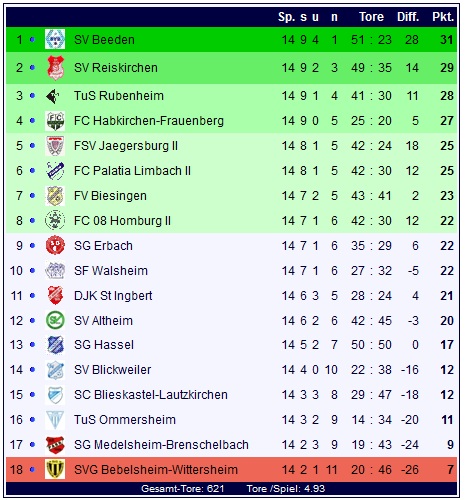Open the FC Palatia Limbach II team name
This screenshot has height=500, width=466.
point(132,171)
